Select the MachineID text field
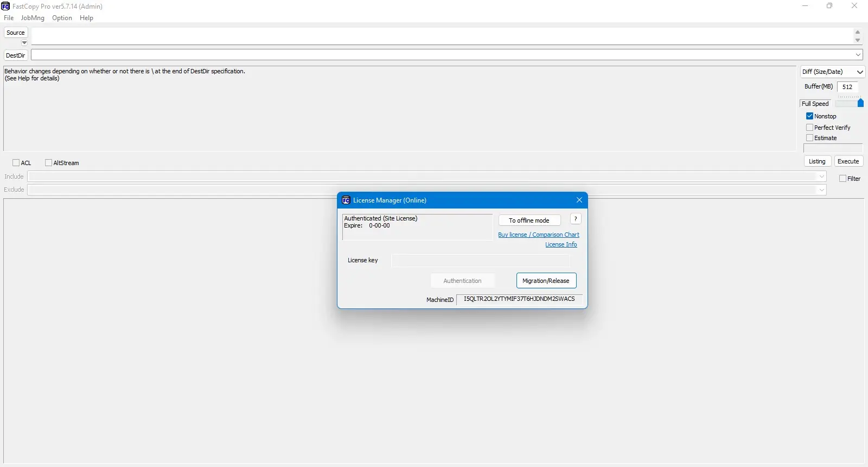Image resolution: width=868 pixels, height=467 pixels. click(x=519, y=299)
